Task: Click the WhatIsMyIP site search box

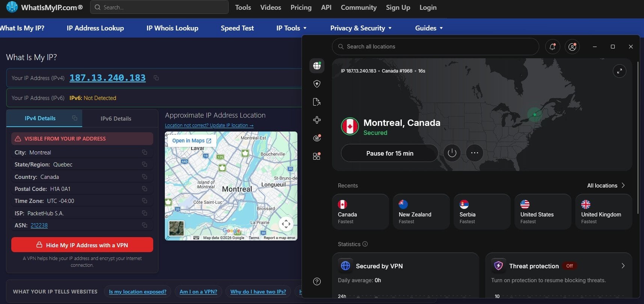Action: (159, 7)
